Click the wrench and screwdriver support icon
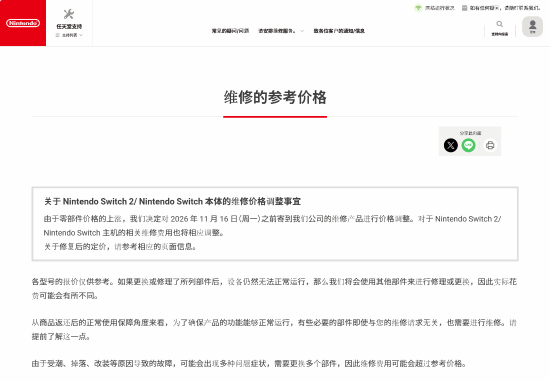 coord(69,14)
